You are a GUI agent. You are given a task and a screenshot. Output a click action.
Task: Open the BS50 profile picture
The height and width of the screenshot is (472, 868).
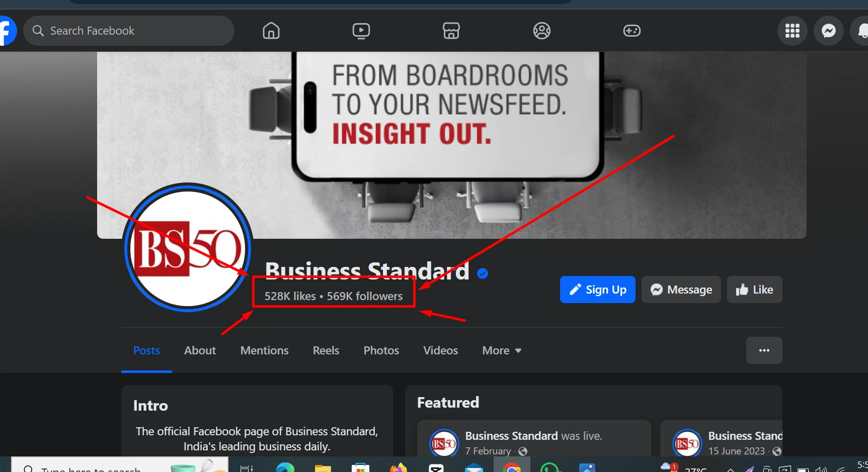(x=188, y=248)
